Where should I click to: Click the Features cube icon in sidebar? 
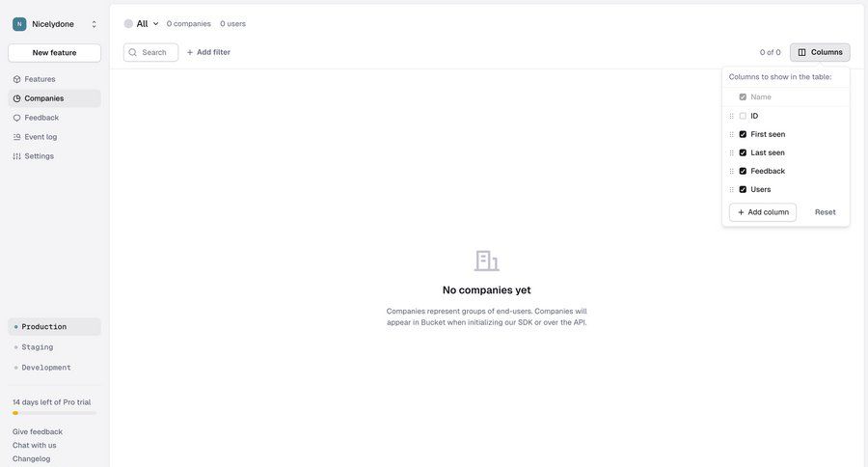tap(16, 79)
